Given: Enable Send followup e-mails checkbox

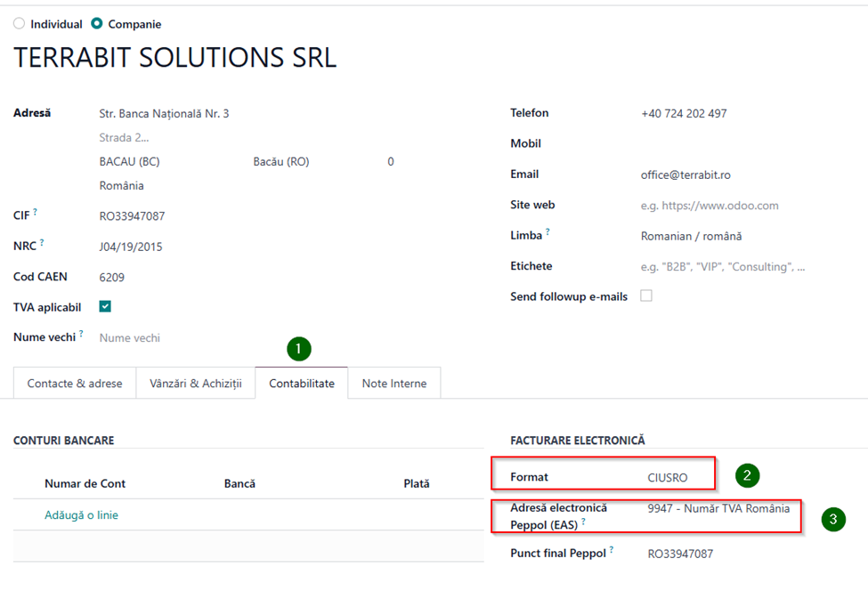Looking at the screenshot, I should [x=646, y=296].
